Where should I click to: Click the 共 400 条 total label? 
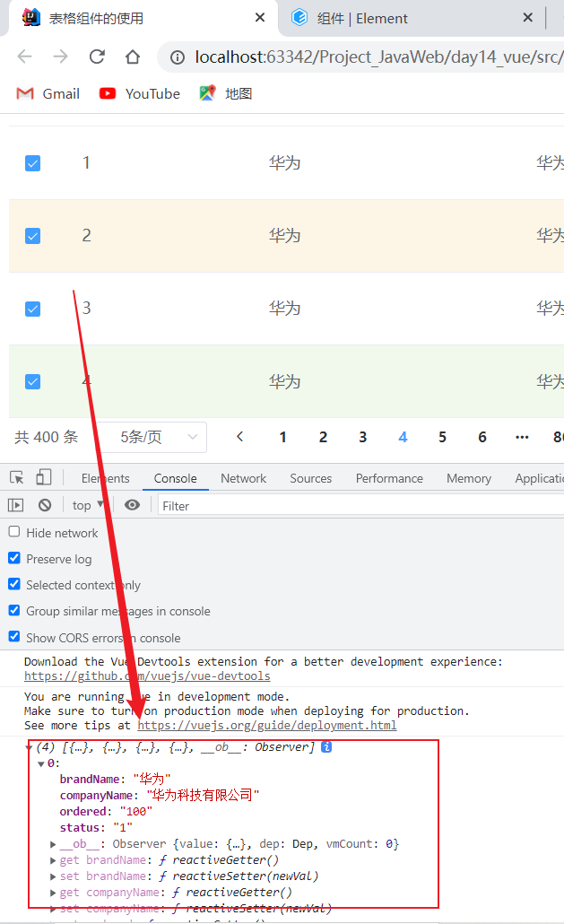click(46, 437)
